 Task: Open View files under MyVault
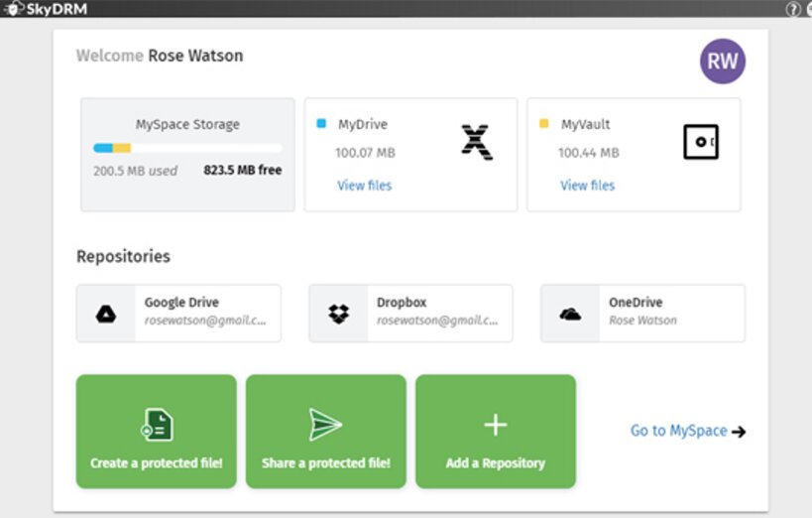pos(587,186)
